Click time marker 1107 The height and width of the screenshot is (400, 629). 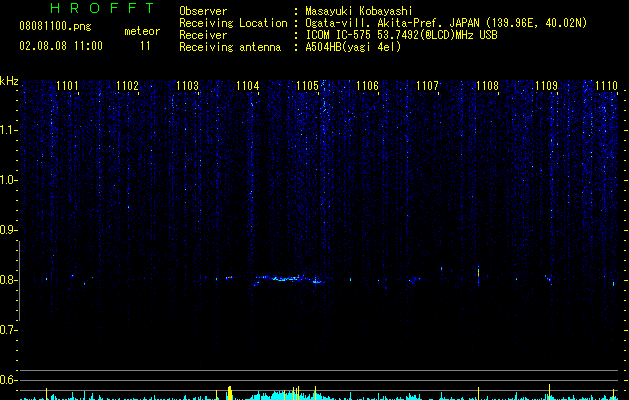click(x=427, y=86)
